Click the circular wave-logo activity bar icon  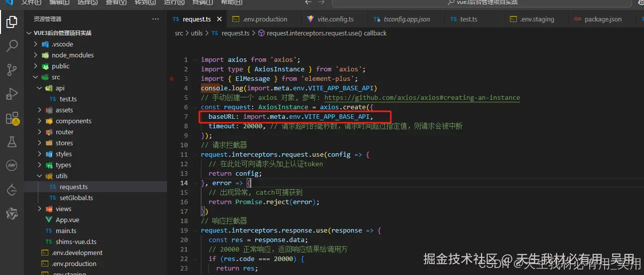pyautogui.click(x=11, y=165)
